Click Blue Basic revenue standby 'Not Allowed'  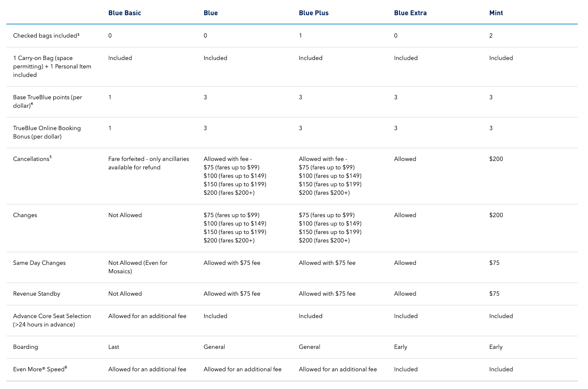point(125,294)
